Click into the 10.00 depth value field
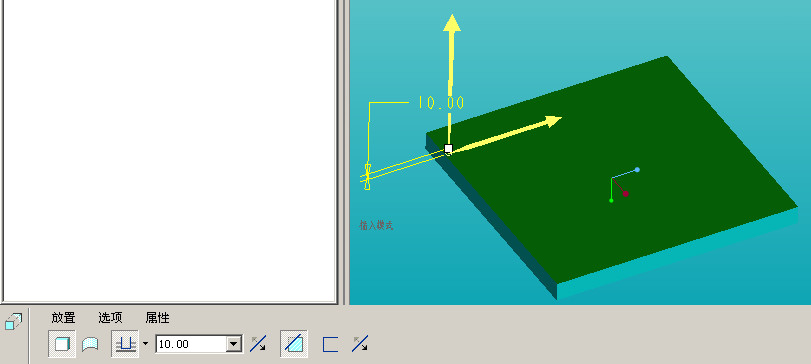 [x=191, y=344]
